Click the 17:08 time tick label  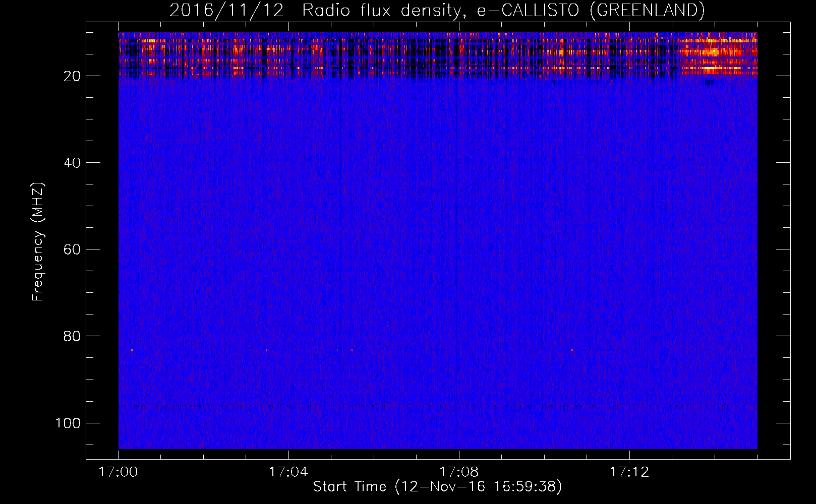(x=459, y=472)
